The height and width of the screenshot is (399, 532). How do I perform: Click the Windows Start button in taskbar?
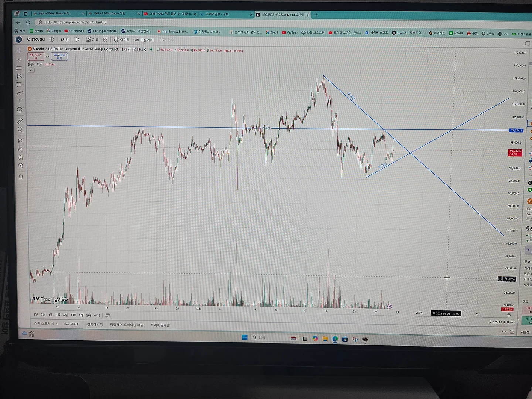pos(245,337)
